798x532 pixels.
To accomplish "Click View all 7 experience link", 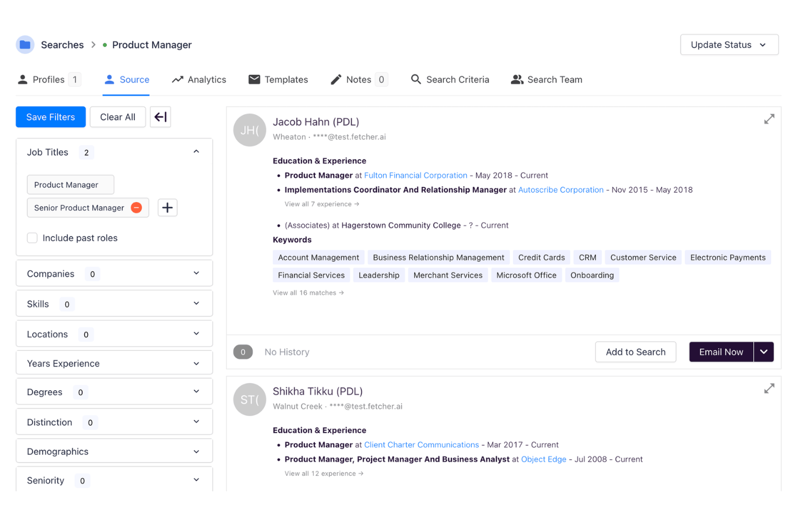I will tap(322, 204).
